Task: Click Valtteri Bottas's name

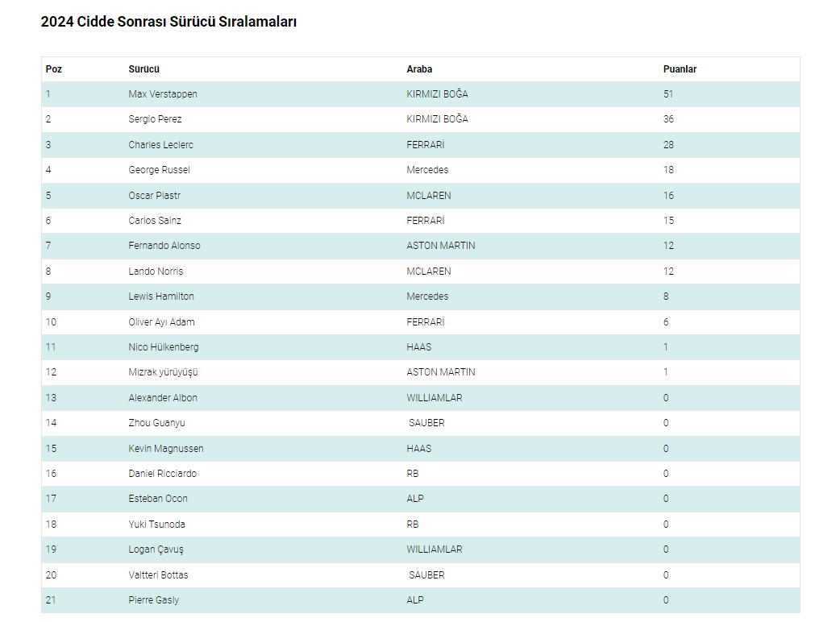Action: tap(158, 575)
